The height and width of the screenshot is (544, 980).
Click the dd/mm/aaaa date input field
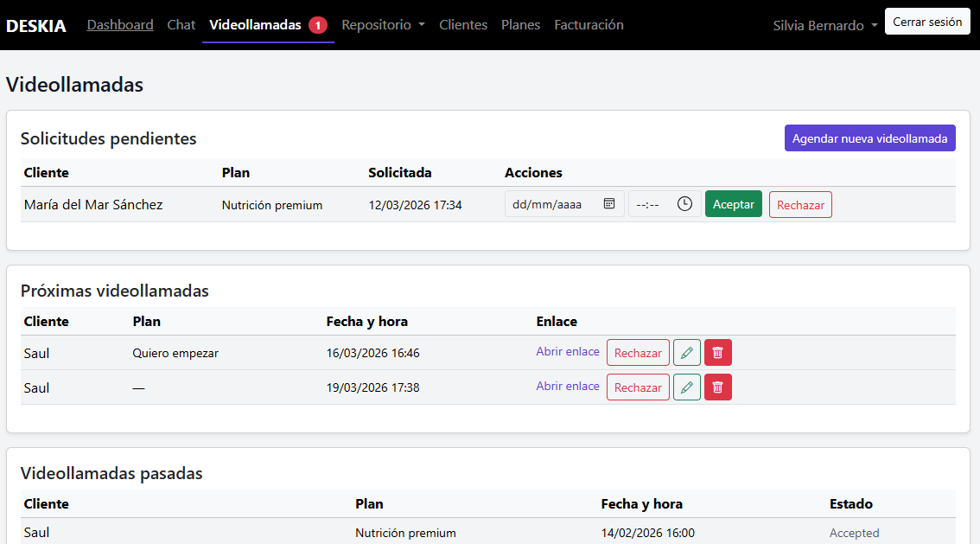click(553, 204)
